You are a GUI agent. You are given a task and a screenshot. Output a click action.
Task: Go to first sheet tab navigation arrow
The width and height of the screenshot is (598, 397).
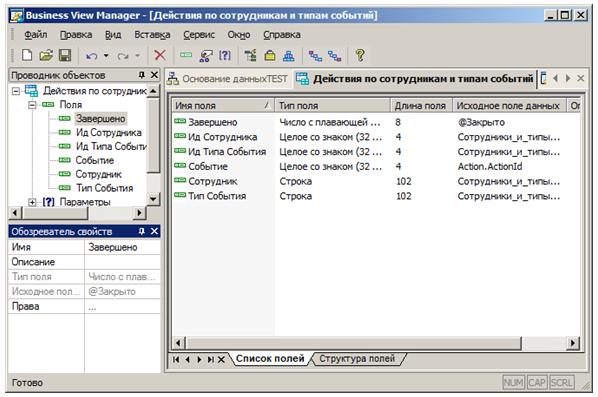[x=176, y=359]
